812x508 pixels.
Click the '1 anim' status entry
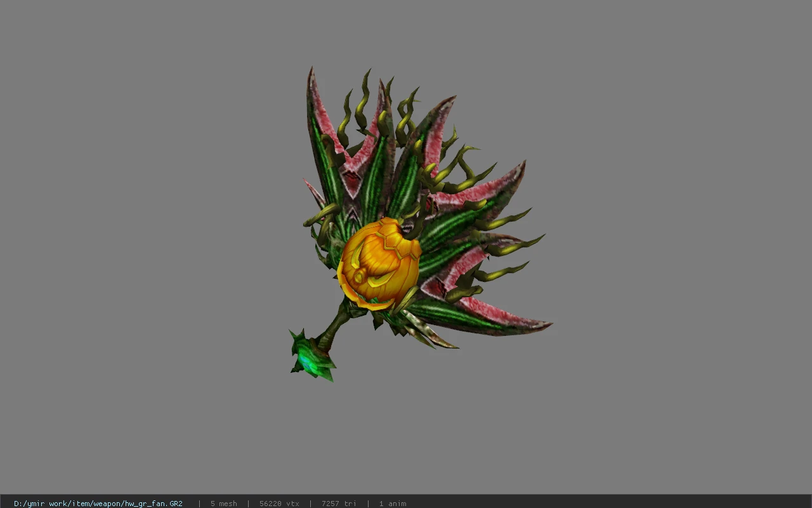[x=393, y=504]
